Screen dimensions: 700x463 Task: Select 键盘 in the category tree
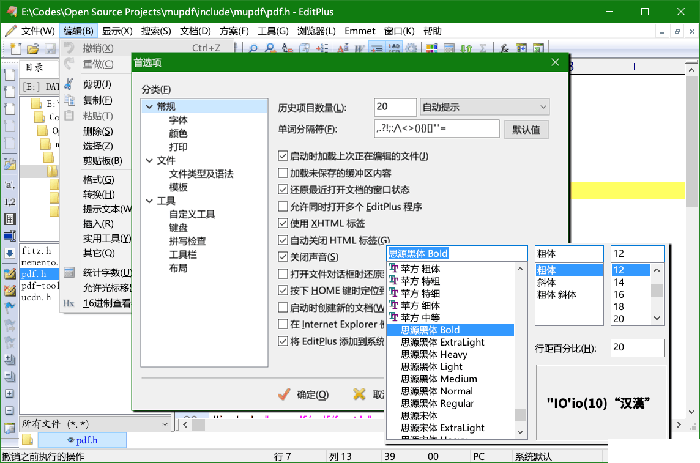(x=178, y=227)
